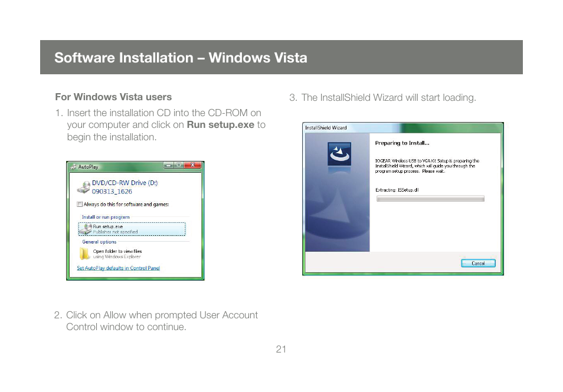Click the 'DVD/CD-RW Drive (D:)' label

(125, 183)
